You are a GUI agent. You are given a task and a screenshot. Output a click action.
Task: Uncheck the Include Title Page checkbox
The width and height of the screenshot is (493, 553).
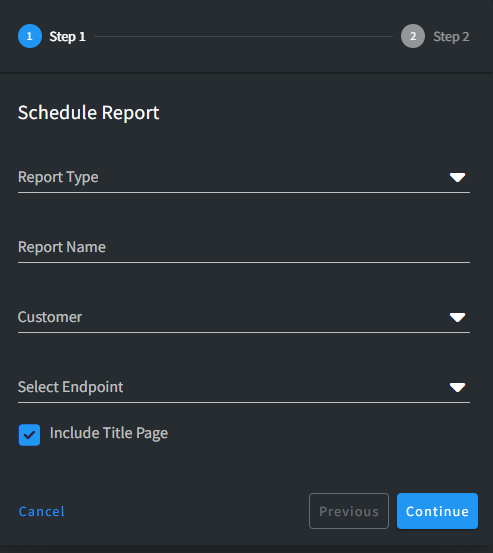[x=29, y=434]
